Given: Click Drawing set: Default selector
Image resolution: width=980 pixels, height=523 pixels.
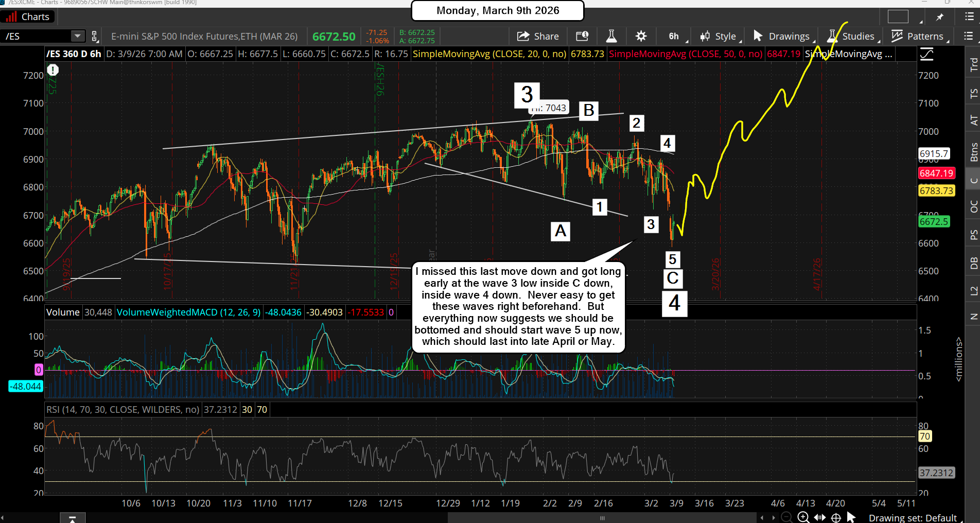Looking at the screenshot, I should tap(912, 518).
